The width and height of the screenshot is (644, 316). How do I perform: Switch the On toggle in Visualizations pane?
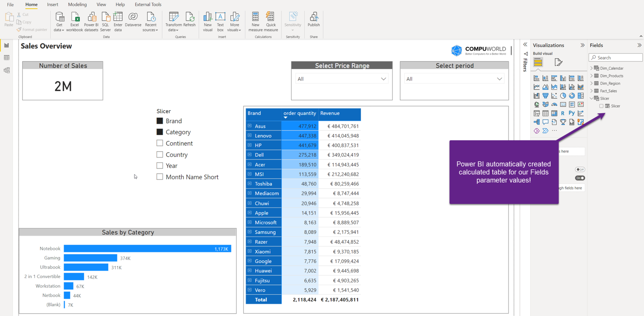point(580,178)
